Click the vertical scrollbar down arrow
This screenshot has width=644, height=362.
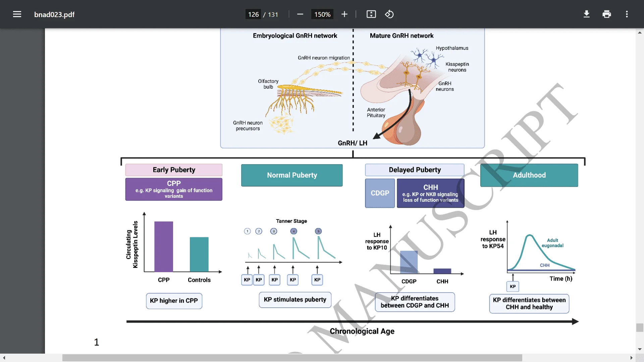click(x=640, y=349)
